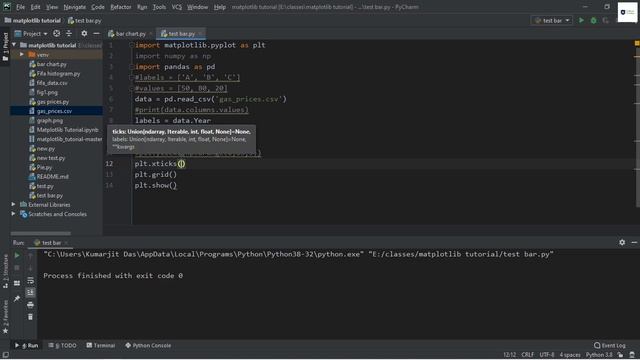
Task: Open the Tools menu
Action: 159,7
